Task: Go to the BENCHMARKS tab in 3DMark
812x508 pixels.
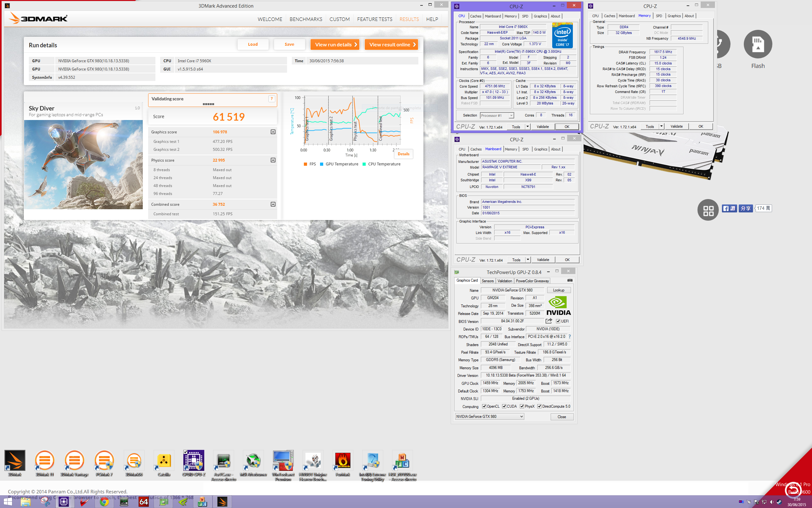Action: [x=306, y=19]
